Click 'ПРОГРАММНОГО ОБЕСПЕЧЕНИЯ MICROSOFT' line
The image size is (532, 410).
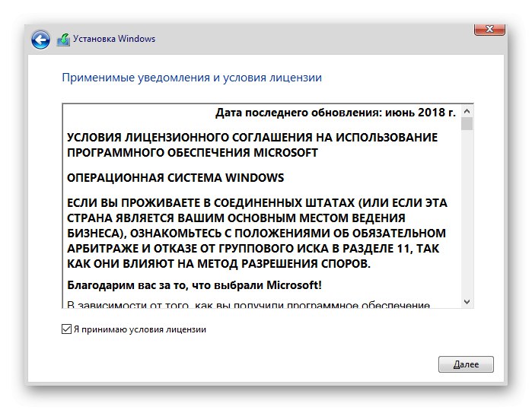point(193,153)
